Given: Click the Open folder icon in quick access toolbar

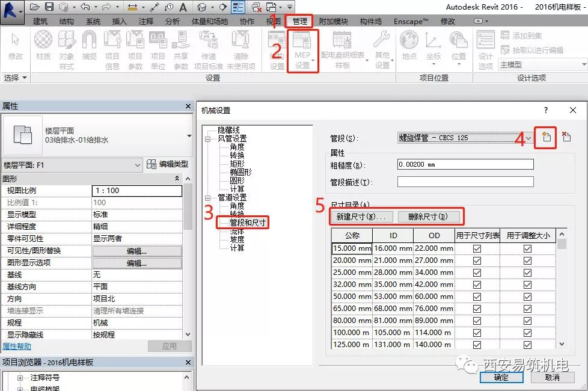Looking at the screenshot, I should click(34, 7).
